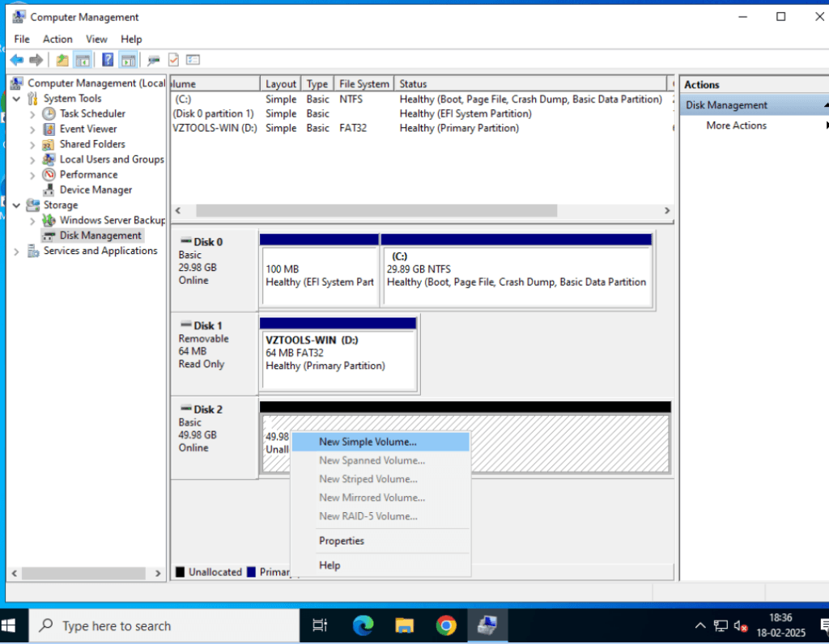Toggle Show/Hide Action Pane toolbar icon
This screenshot has height=644, width=829.
(x=129, y=60)
